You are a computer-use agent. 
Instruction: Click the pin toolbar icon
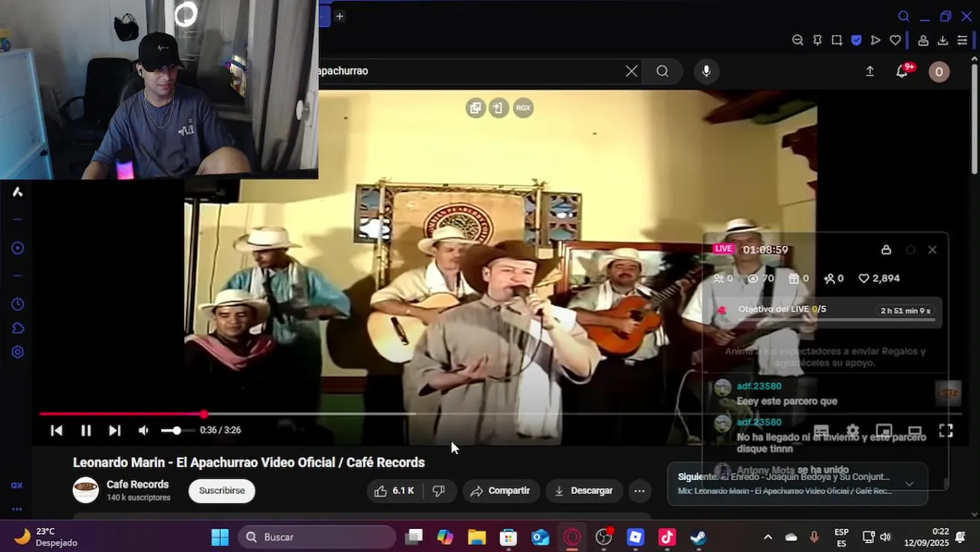pyautogui.click(x=817, y=41)
